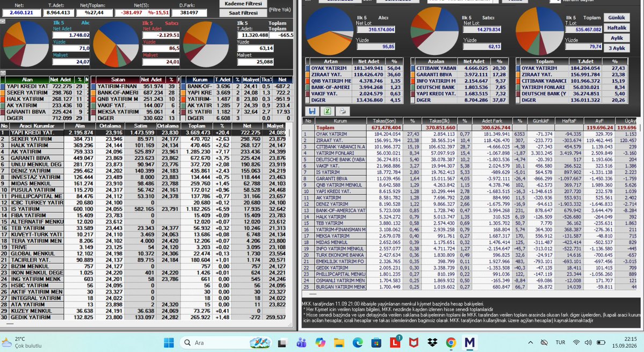The width and height of the screenshot is (644, 352).
Task: Open Microsoft Store from the taskbar
Action: point(376,342)
